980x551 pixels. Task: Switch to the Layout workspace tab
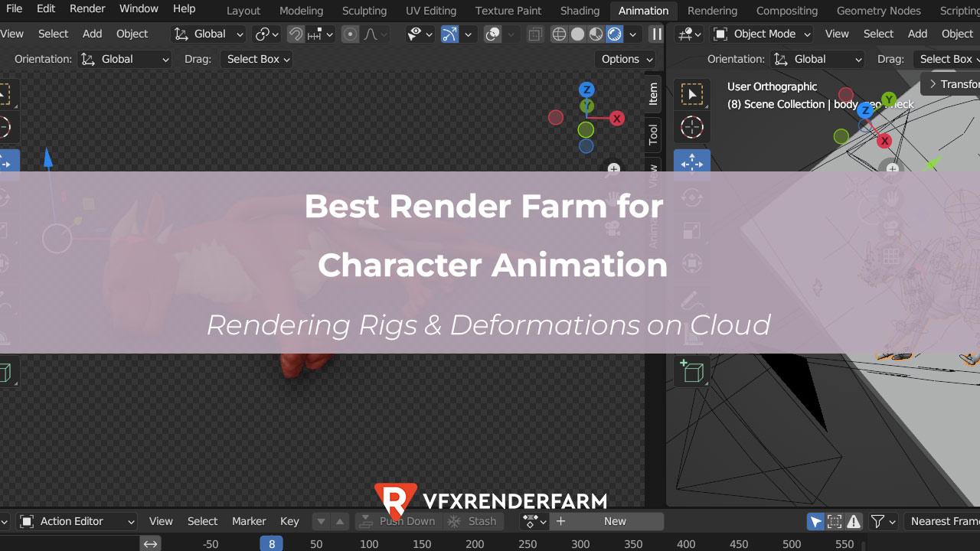pos(243,11)
